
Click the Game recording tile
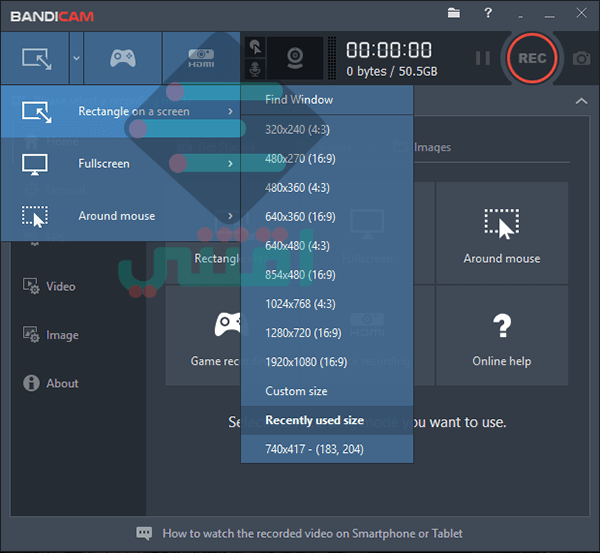coord(203,336)
